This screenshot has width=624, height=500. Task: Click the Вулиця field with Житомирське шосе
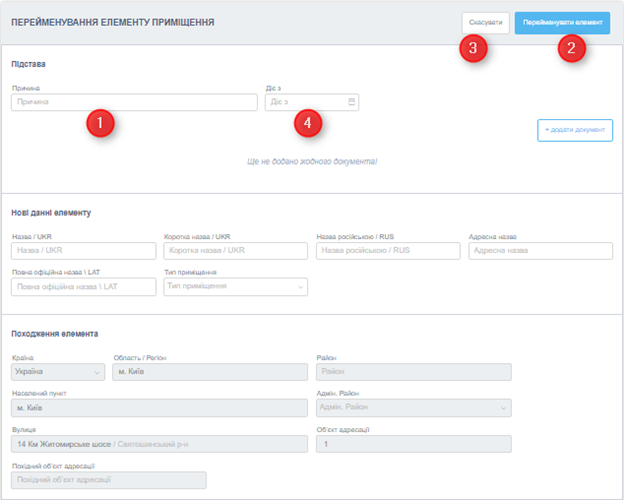click(159, 444)
